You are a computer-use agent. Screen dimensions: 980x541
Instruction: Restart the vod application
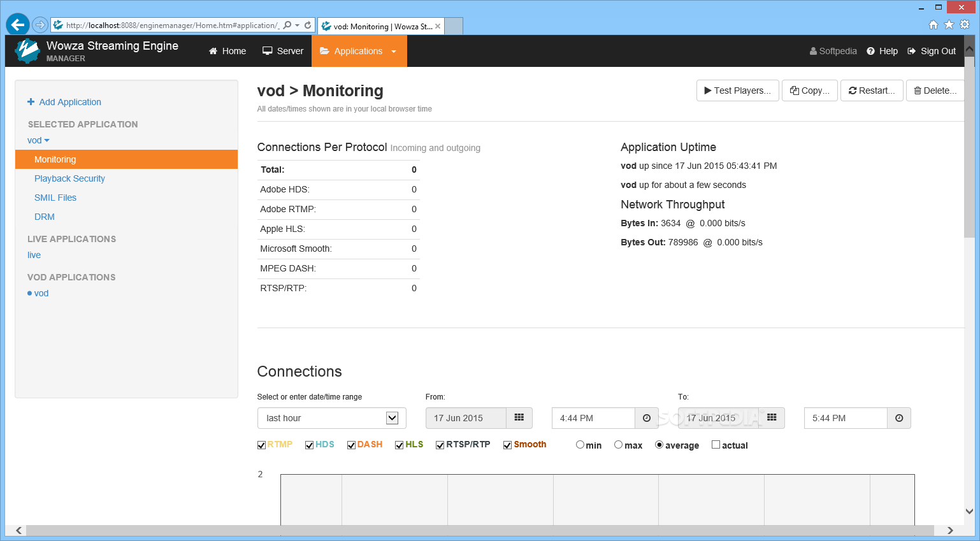872,90
